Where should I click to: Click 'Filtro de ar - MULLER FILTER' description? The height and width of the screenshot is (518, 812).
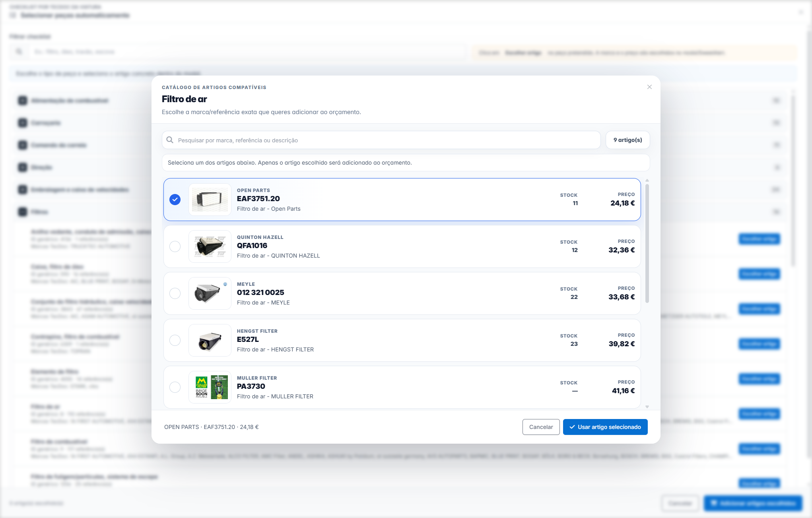coord(275,396)
